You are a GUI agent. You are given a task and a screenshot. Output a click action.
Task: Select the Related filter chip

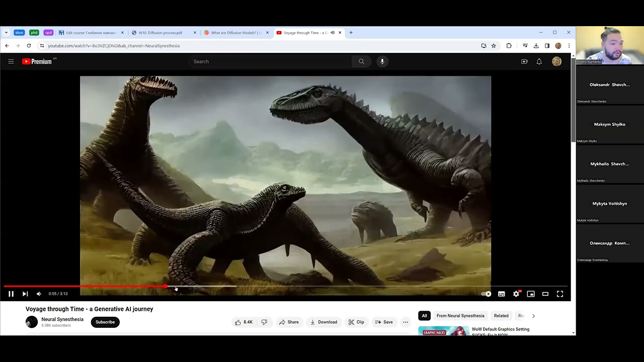[x=501, y=316]
